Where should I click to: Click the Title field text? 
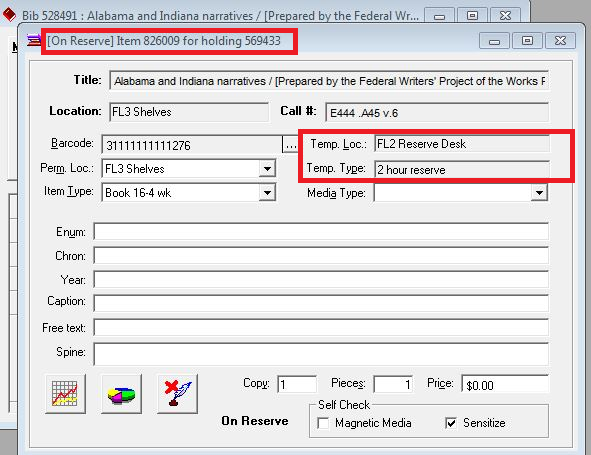329,81
